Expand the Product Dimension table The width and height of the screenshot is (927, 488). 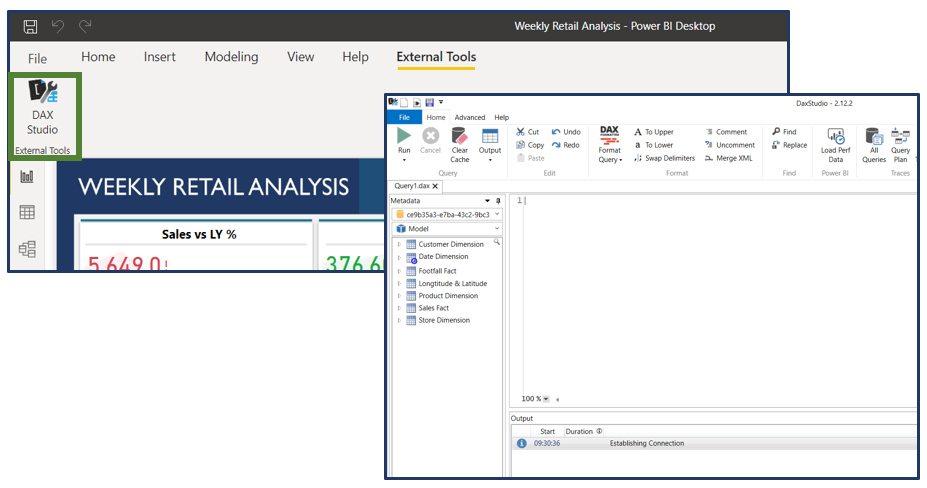click(x=399, y=296)
